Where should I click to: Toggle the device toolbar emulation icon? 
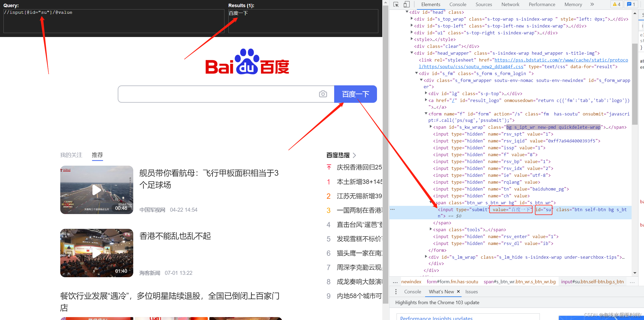click(406, 4)
